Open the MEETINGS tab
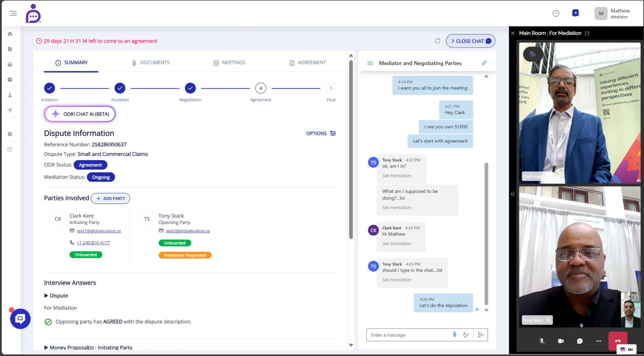Viewport: 644px width, 356px height. tap(229, 63)
